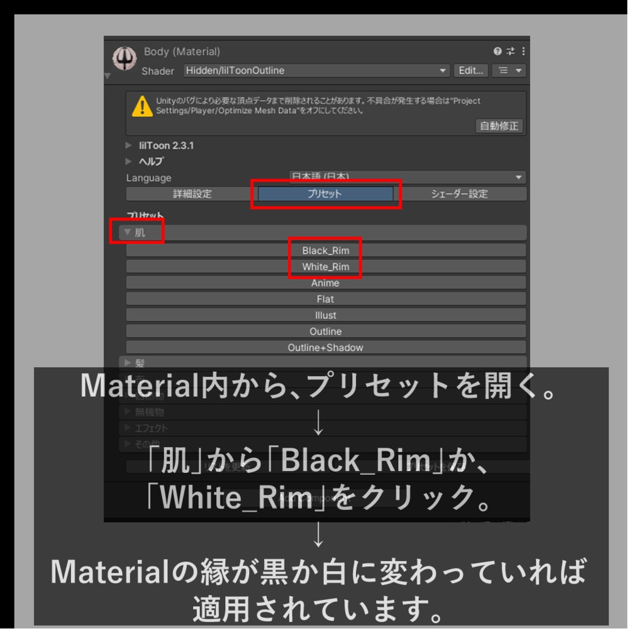The image size is (644, 644).
Task: Open the shader list-view icon dropdown
Action: tap(509, 70)
